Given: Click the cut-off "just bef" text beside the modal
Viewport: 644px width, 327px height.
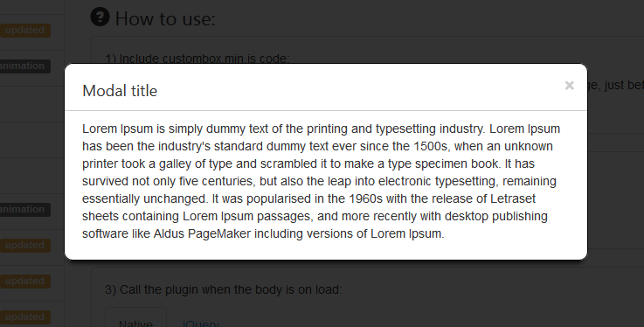Looking at the screenshot, I should point(616,86).
